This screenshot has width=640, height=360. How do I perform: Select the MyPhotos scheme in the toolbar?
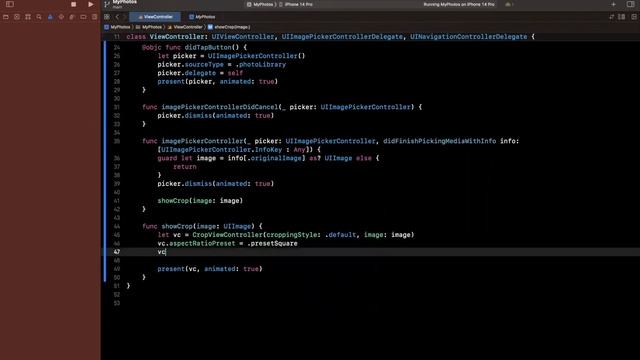260,4
